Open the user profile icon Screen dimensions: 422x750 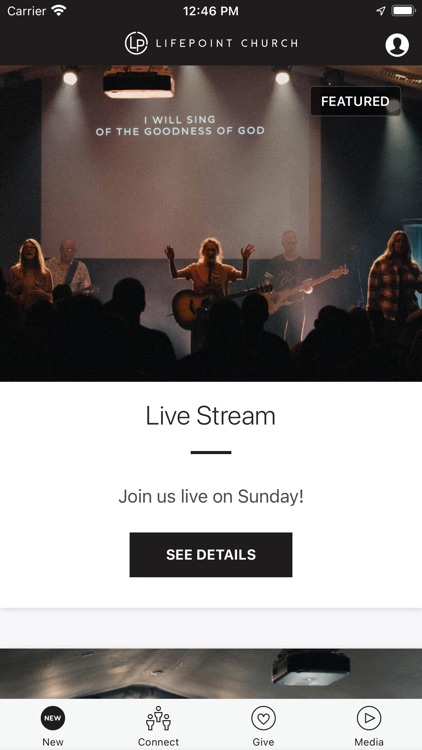click(397, 45)
